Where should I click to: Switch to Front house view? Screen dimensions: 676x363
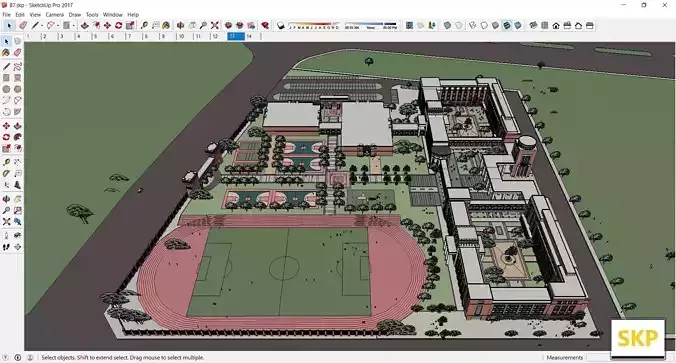[x=556, y=25]
